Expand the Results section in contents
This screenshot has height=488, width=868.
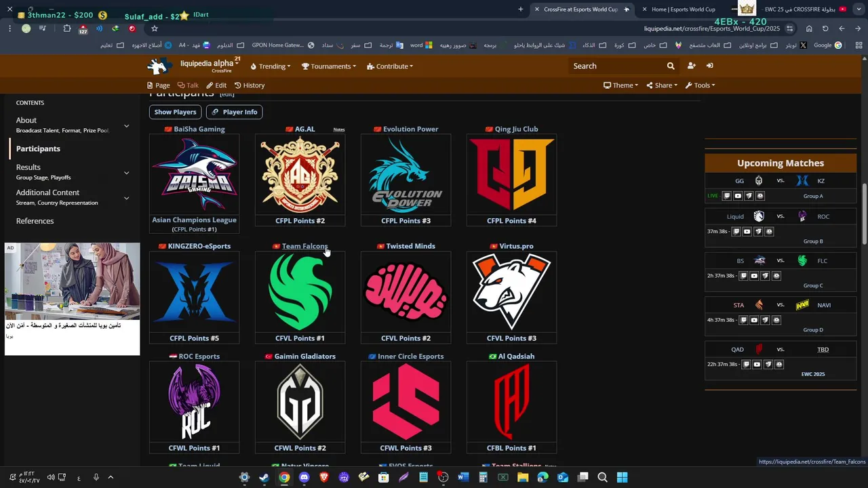126,173
